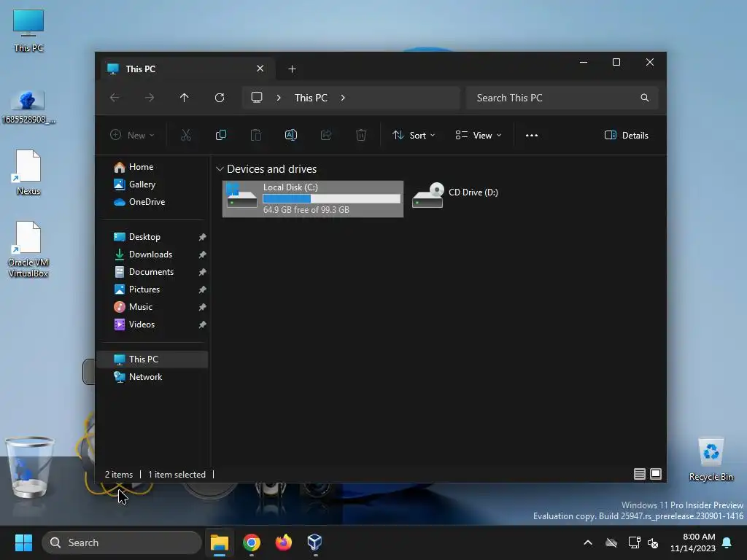Click the Paste clipboard icon
Screen dimensions: 747x560
(x=256, y=135)
